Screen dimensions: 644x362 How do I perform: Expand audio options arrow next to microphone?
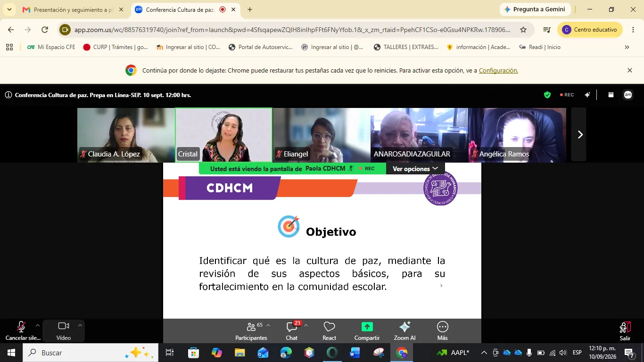click(x=38, y=325)
